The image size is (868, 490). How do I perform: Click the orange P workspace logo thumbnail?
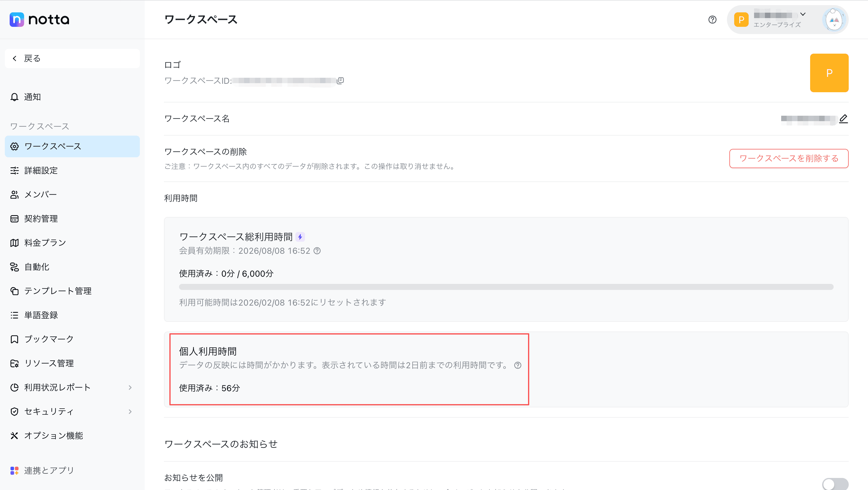coord(829,73)
